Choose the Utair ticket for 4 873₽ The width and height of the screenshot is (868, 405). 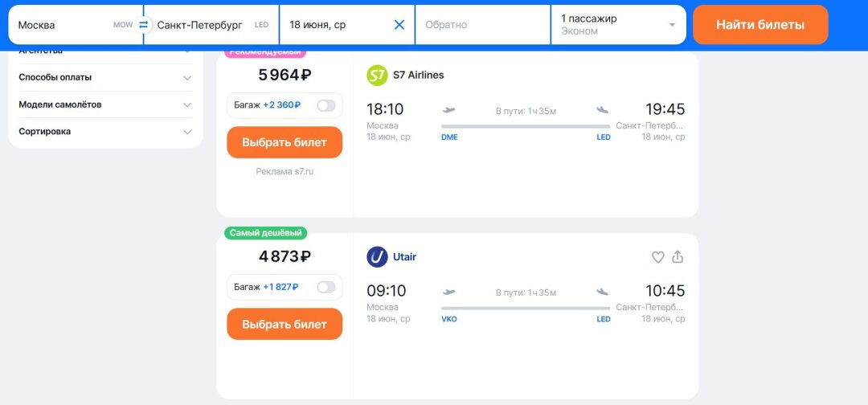(285, 325)
